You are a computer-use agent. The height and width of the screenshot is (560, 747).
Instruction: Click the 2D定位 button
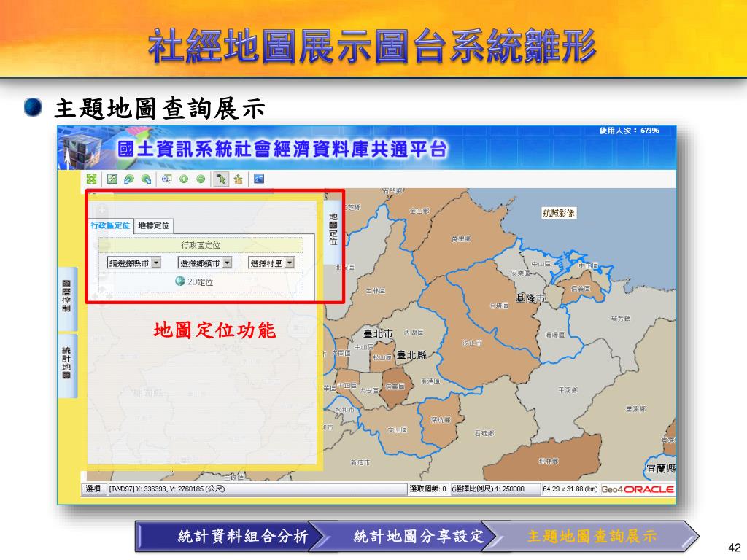pos(194,282)
